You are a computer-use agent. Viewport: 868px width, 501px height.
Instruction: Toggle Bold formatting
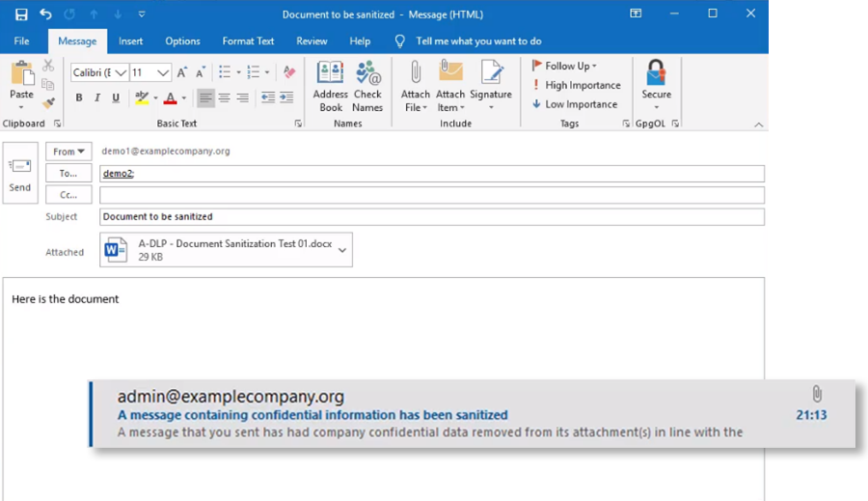[79, 97]
